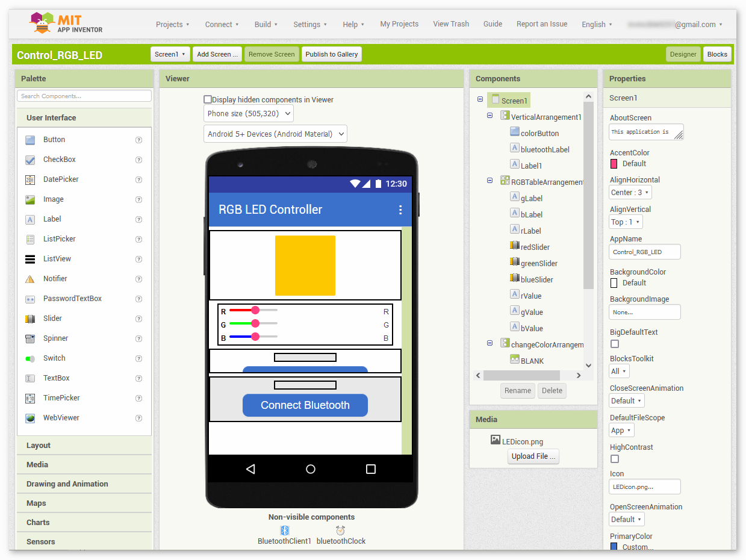Viewport: 746px width, 560px height.
Task: Click the Spinner palette icon
Action: [x=30, y=338]
